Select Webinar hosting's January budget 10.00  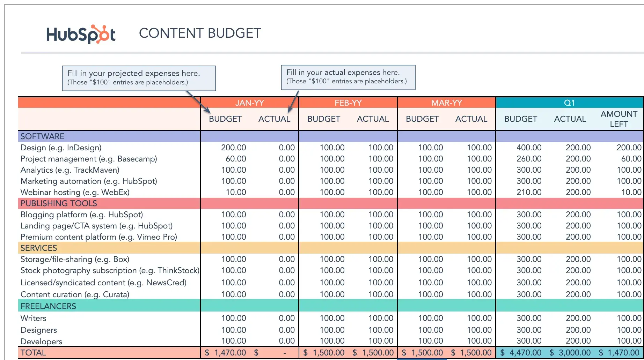(236, 192)
